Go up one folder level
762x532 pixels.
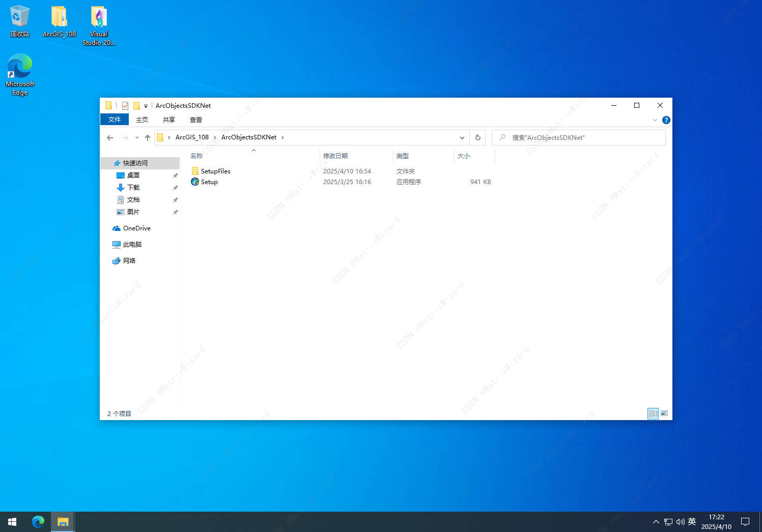pyautogui.click(x=148, y=137)
